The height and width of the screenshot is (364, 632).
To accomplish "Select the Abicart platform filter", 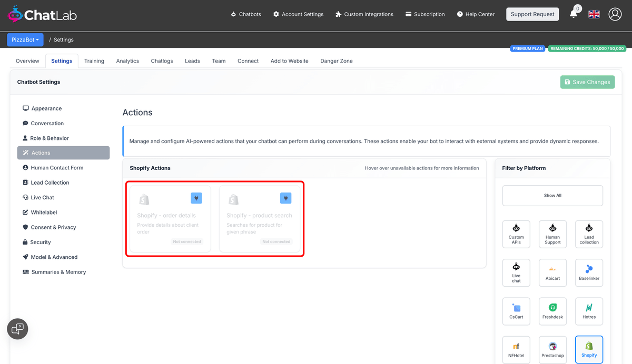I will click(x=552, y=272).
